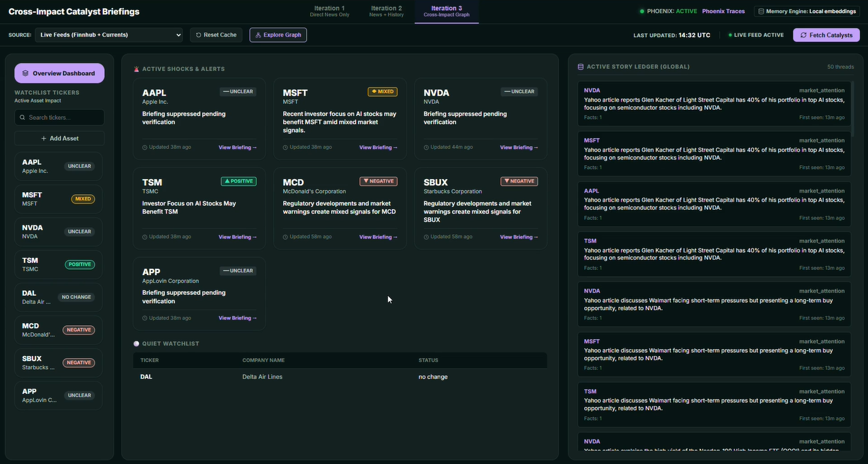Image resolution: width=868 pixels, height=464 pixels.
Task: Click the NO CHANGE badge beside DAL in sidebar
Action: 77,297
